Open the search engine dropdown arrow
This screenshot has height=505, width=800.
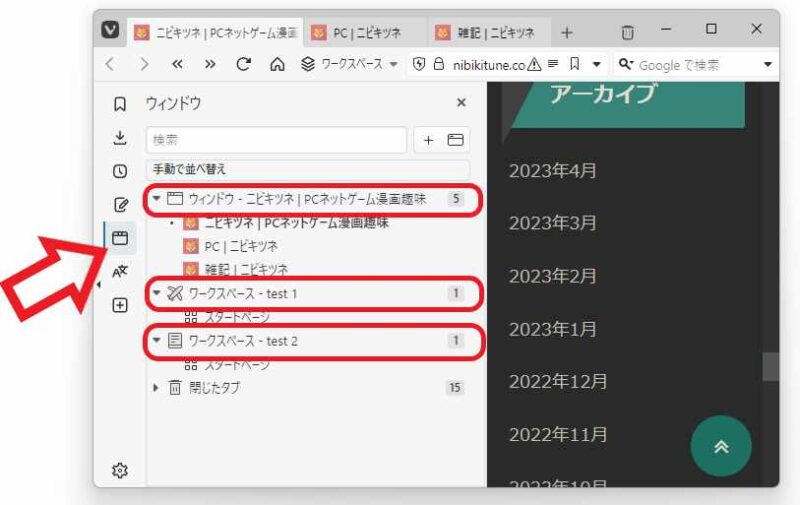pyautogui.click(x=768, y=64)
